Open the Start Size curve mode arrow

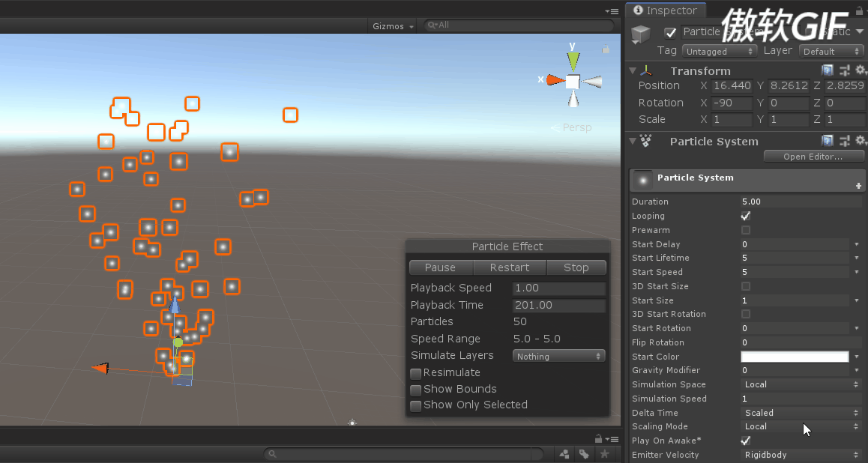point(857,300)
